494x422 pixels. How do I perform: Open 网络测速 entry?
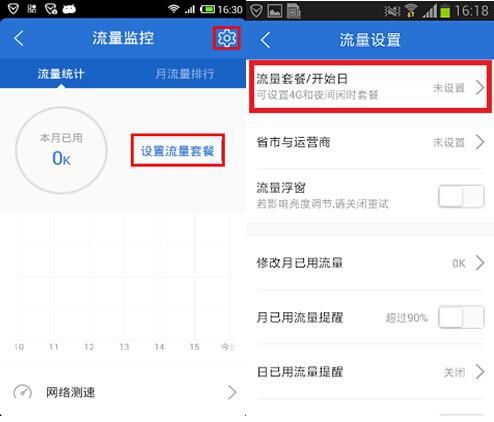click(x=123, y=392)
